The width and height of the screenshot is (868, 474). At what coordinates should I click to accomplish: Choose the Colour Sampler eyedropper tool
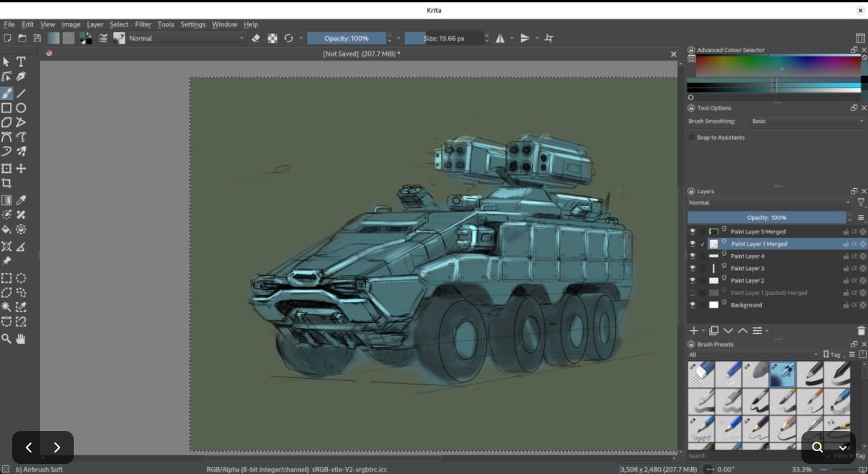click(x=21, y=200)
